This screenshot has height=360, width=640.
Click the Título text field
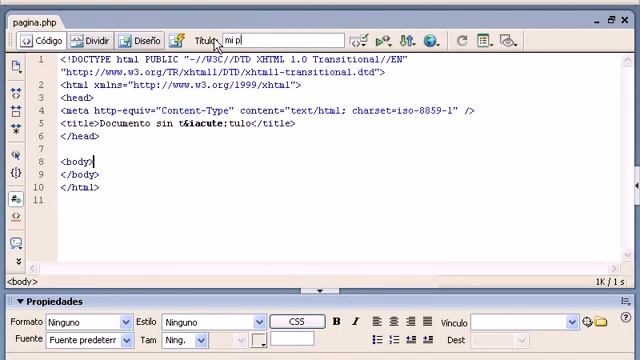click(x=283, y=40)
